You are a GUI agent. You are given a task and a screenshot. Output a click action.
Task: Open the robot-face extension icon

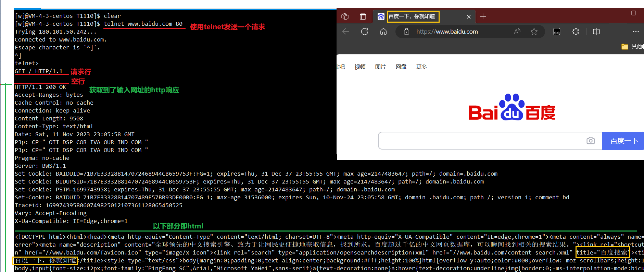point(557,32)
